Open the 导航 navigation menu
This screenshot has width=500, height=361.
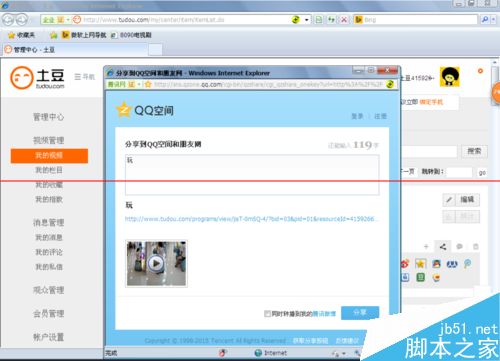85,77
